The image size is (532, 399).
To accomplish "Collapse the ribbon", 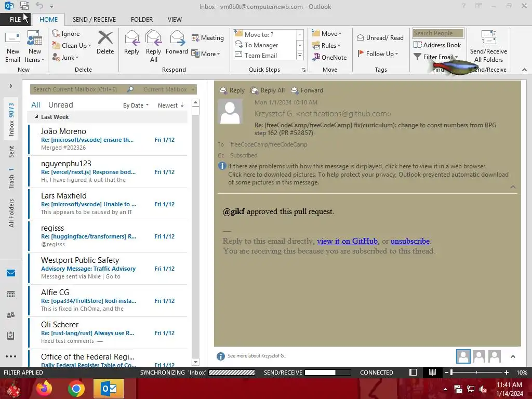I will 524,70.
